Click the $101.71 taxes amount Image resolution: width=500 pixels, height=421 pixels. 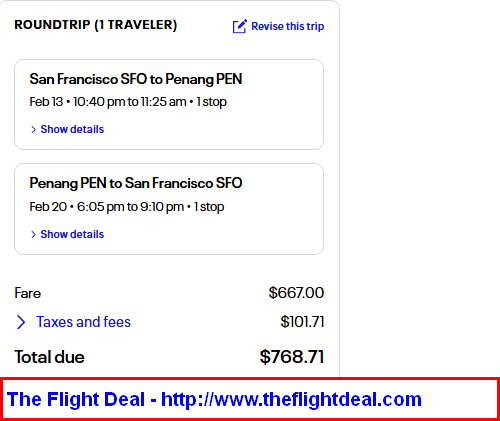pyautogui.click(x=302, y=322)
